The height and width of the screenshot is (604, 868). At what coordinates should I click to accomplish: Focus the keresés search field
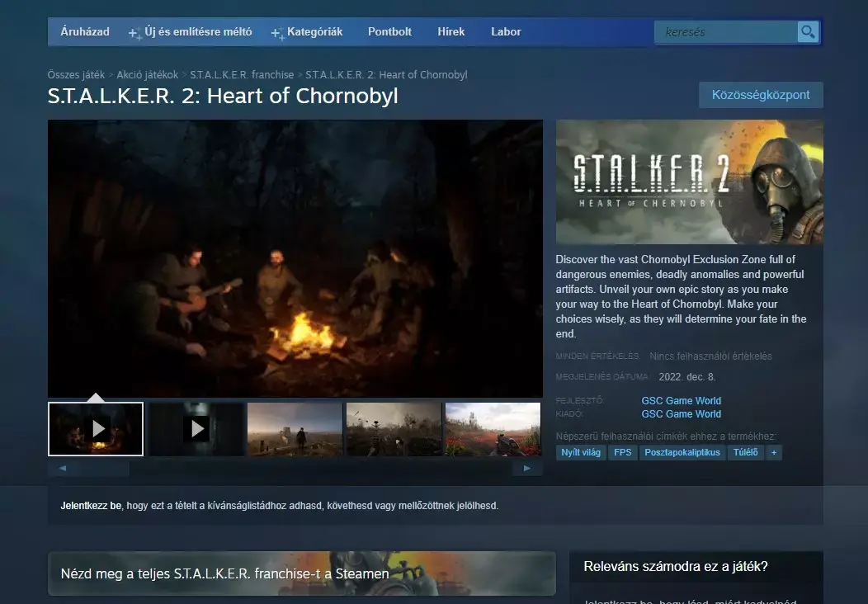(726, 32)
